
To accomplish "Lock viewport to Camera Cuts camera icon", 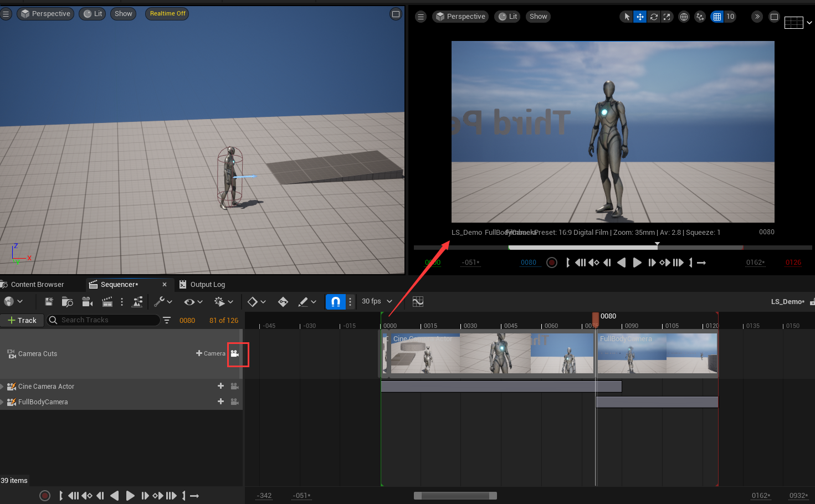I will (235, 353).
